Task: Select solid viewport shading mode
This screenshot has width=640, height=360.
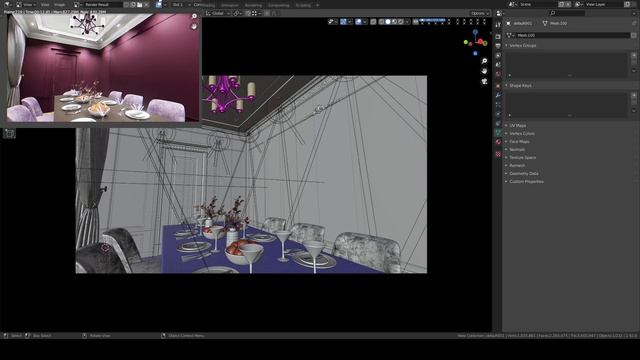Action: pos(388,22)
